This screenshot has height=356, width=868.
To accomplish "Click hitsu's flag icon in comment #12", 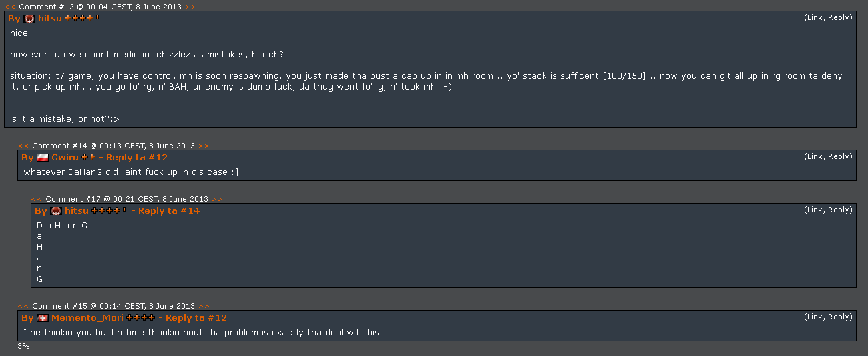I will (29, 19).
